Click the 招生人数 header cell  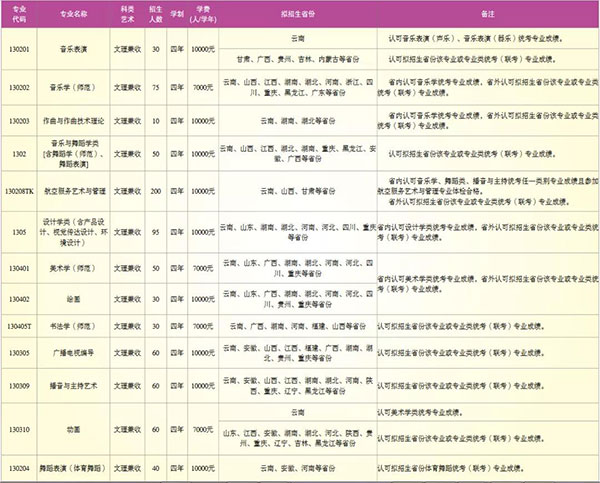coord(153,17)
